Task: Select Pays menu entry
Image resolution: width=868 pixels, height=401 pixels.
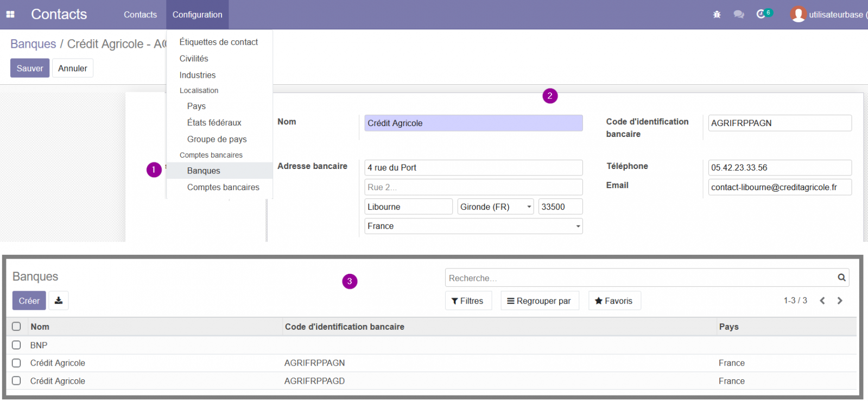Action: pyautogui.click(x=197, y=106)
